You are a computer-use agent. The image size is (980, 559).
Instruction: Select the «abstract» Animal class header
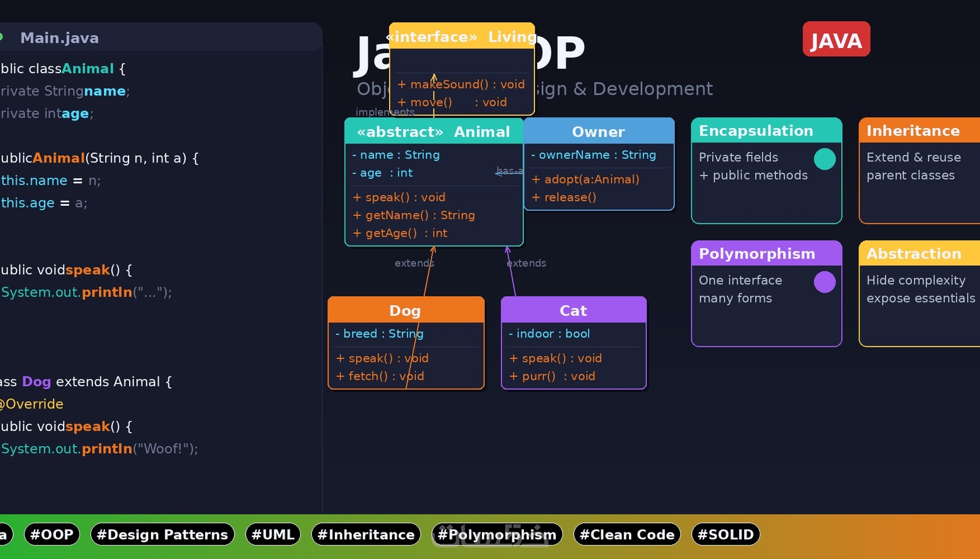click(434, 131)
